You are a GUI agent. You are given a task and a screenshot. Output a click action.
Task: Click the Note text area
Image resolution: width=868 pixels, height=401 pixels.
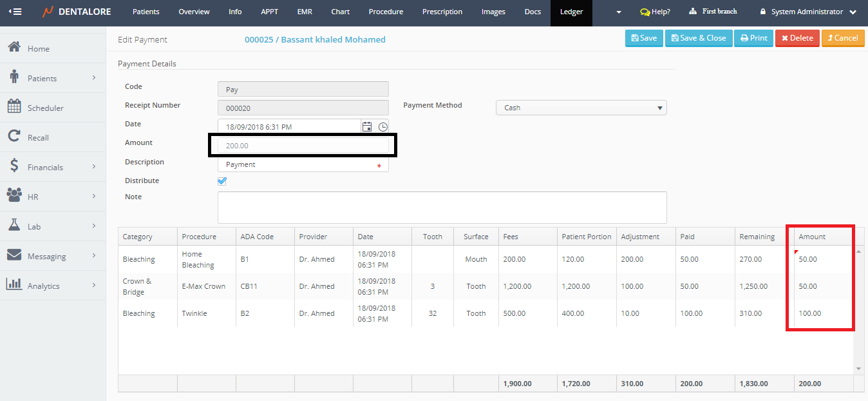pos(442,208)
